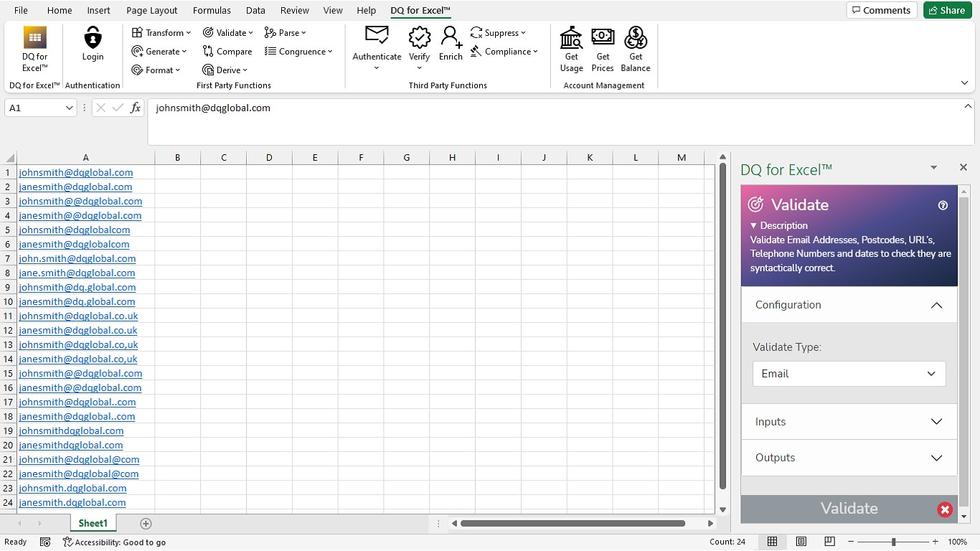Open the Compliance menu
This screenshot has height=551, width=980.
pyautogui.click(x=504, y=51)
